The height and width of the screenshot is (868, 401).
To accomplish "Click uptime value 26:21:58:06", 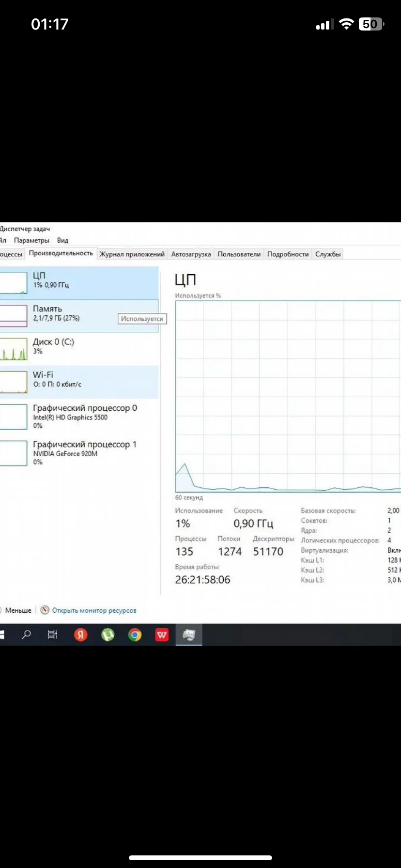I will tap(202, 580).
